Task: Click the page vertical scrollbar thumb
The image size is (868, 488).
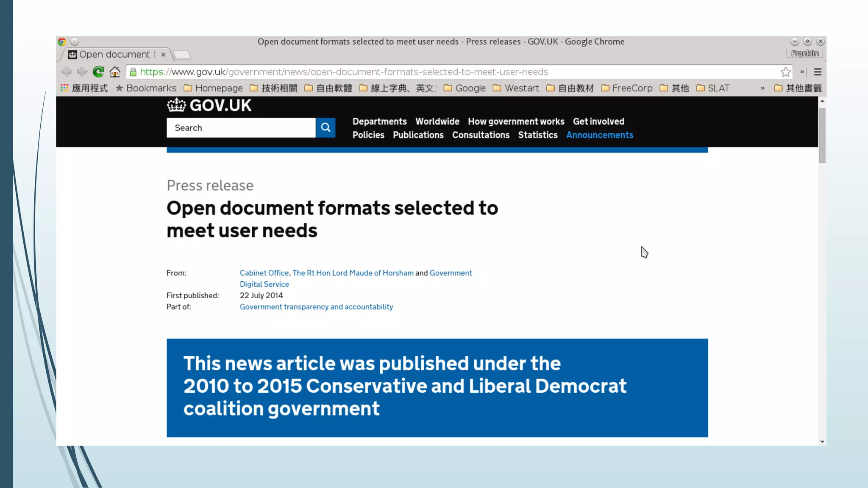Action: tap(822, 136)
